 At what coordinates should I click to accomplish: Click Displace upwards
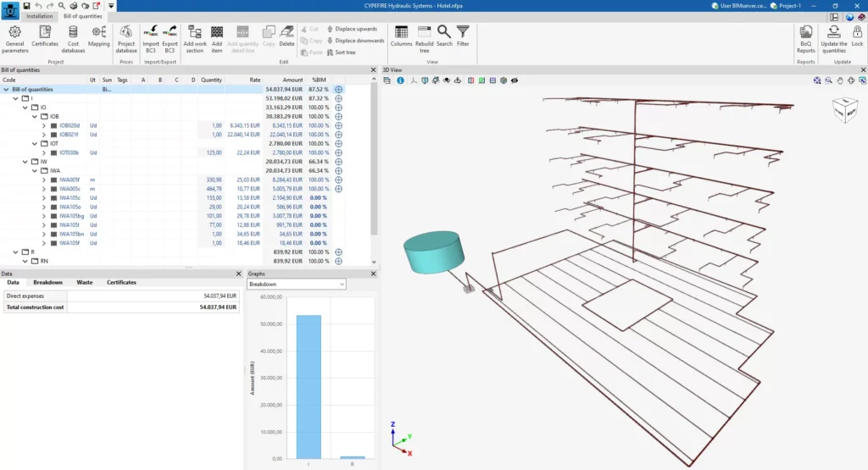[352, 29]
